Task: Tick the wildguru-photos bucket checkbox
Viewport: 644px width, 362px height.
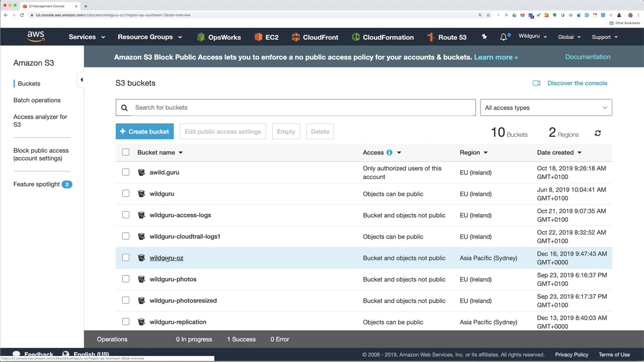Action: pyautogui.click(x=126, y=279)
